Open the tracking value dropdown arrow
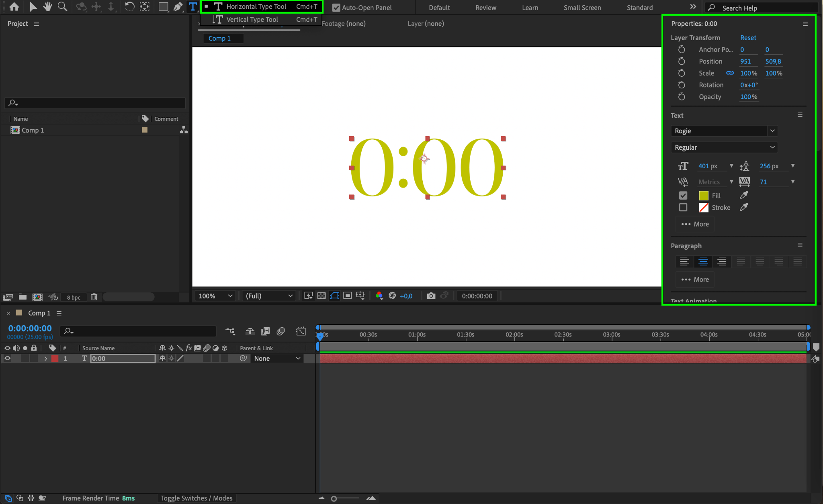This screenshot has height=504, width=823. (793, 182)
